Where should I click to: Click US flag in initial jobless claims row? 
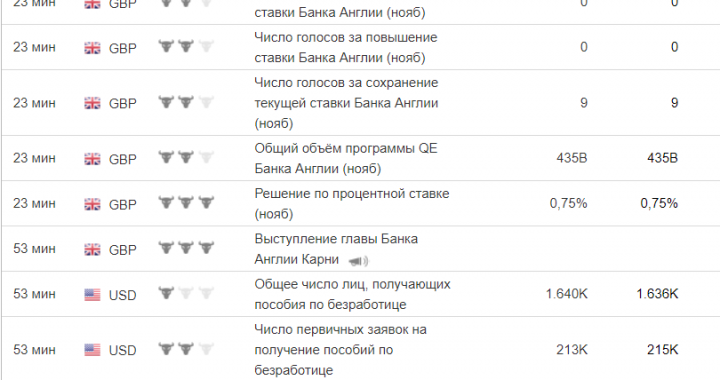pyautogui.click(x=92, y=350)
